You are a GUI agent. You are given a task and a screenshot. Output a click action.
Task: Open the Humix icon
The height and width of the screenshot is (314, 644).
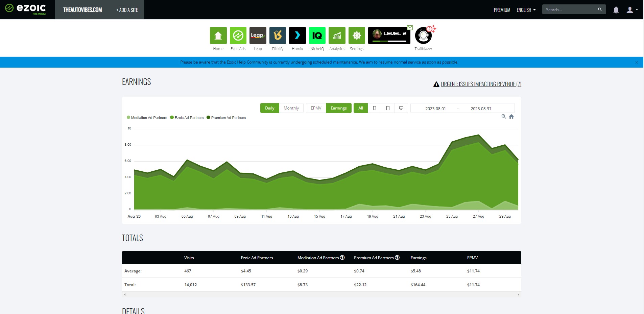click(297, 35)
